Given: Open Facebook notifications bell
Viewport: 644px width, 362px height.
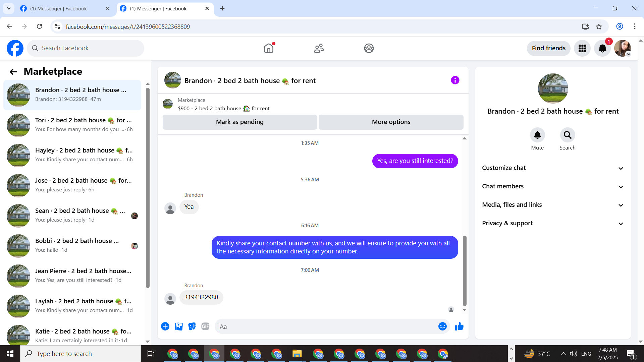Looking at the screenshot, I should click(x=602, y=48).
